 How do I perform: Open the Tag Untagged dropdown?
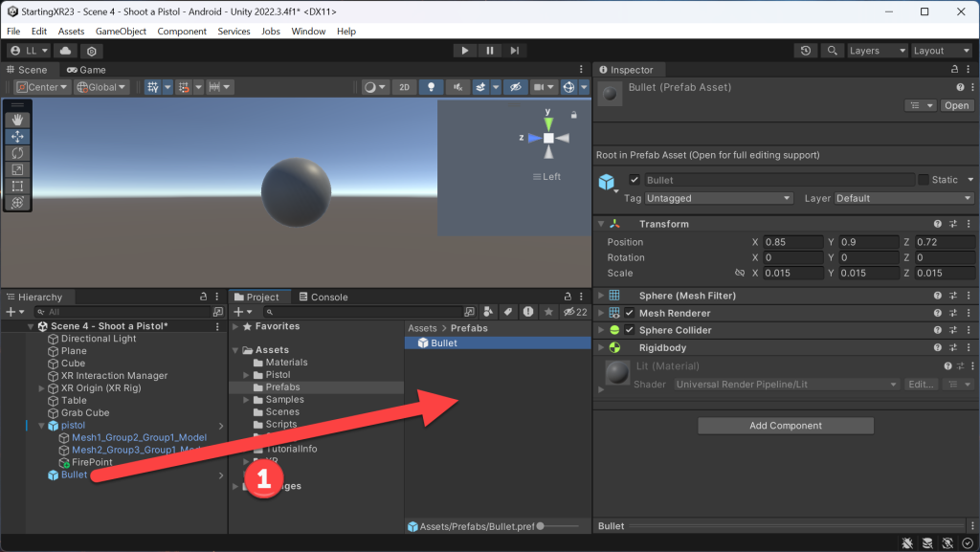pos(719,198)
